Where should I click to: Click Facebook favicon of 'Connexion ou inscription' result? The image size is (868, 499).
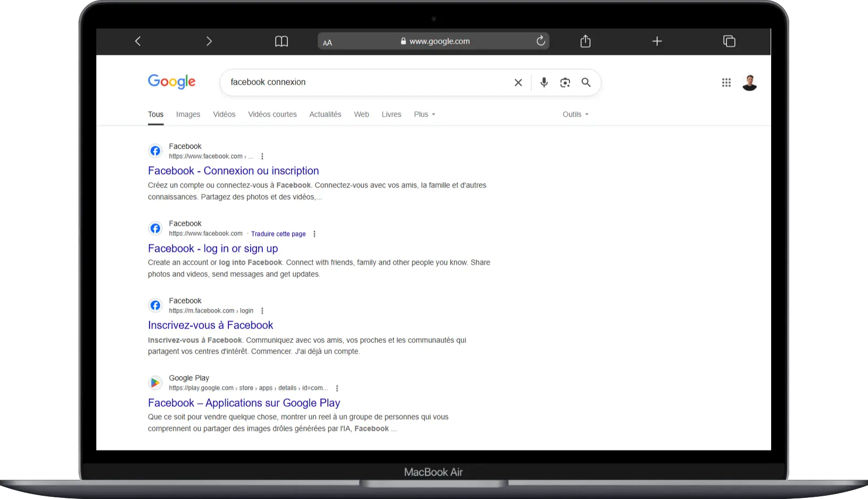155,151
